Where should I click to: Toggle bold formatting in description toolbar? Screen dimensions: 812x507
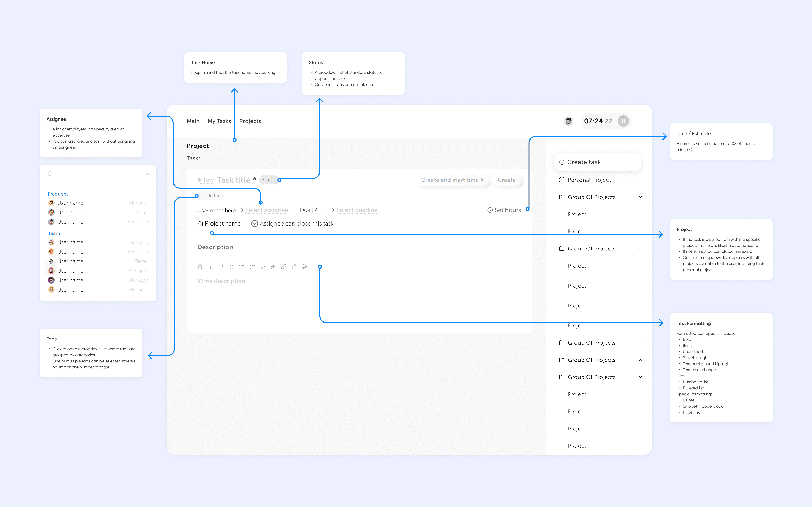[x=200, y=267]
